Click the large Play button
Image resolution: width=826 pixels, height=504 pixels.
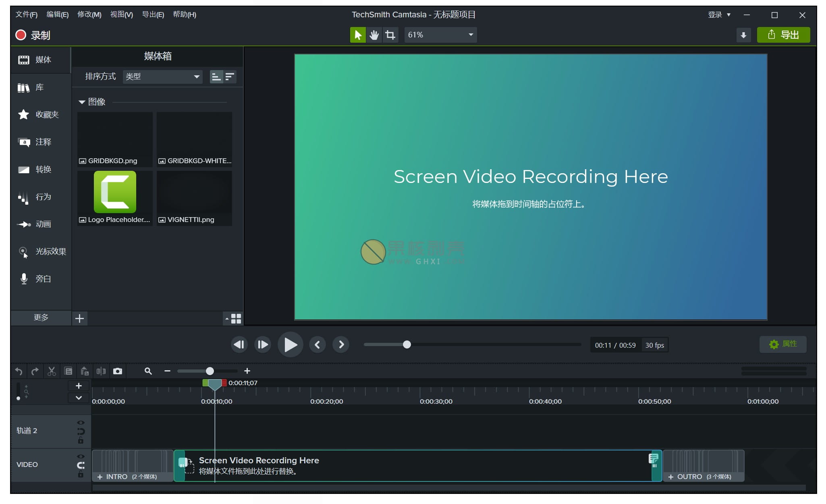tap(291, 345)
